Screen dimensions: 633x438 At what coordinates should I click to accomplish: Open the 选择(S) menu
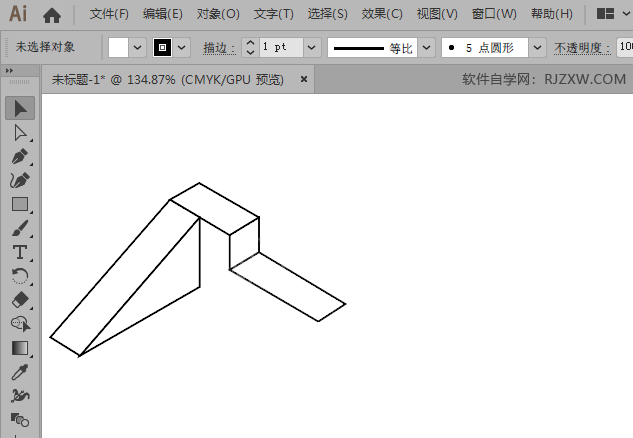point(327,14)
